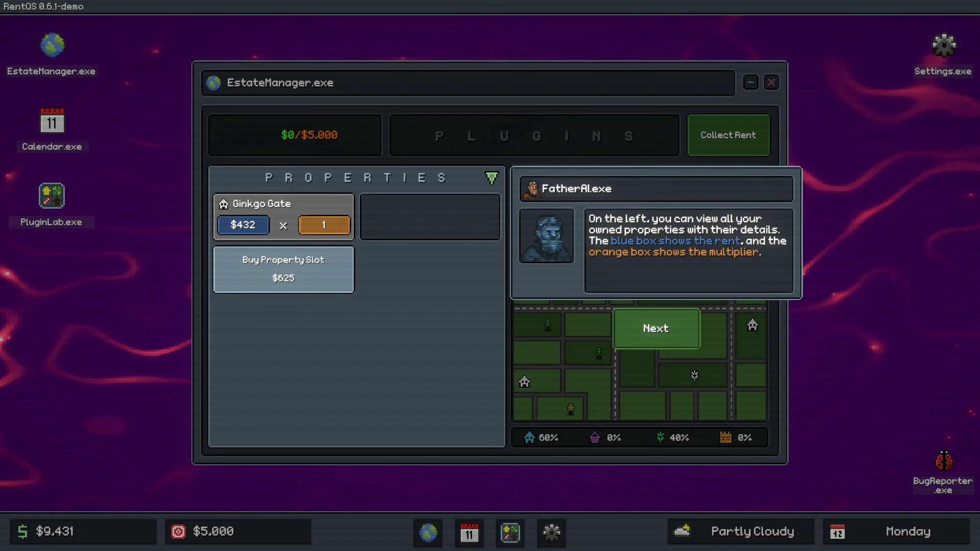Click the orange multiplier box for Ginkgo Gate
This screenshot has height=551, width=980.
pos(324,225)
